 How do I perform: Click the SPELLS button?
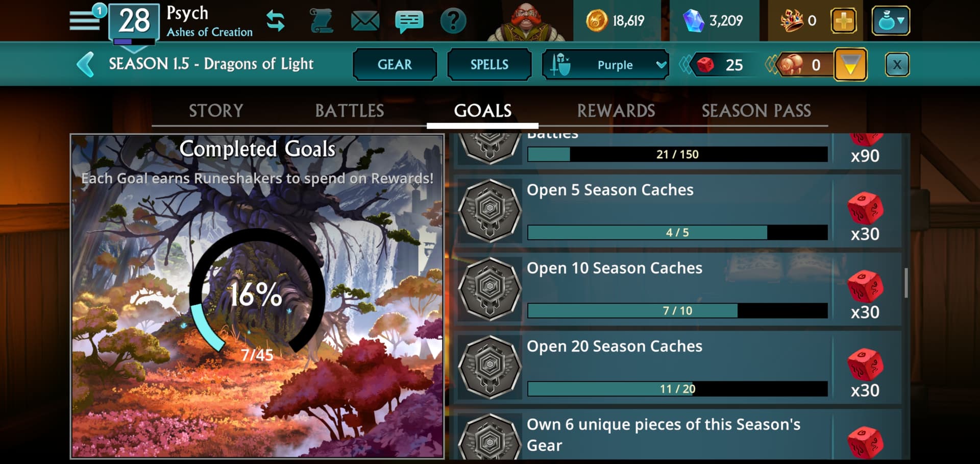coord(489,65)
